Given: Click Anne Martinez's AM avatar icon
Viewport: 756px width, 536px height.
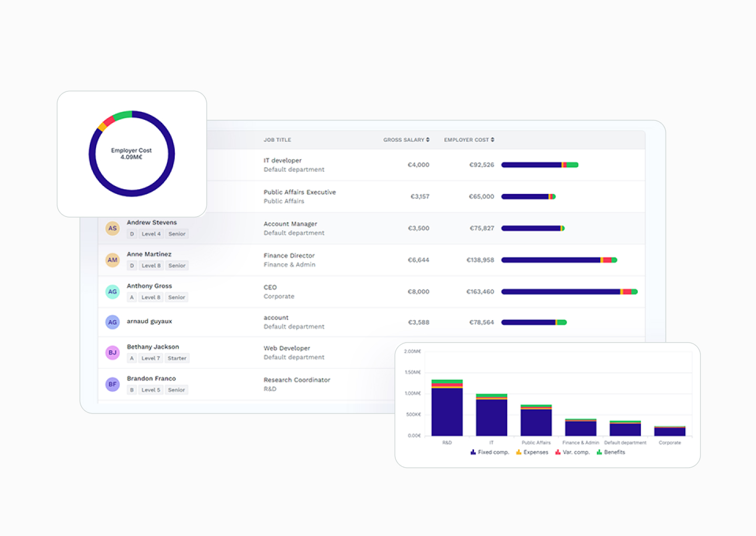Looking at the screenshot, I should pos(112,260).
